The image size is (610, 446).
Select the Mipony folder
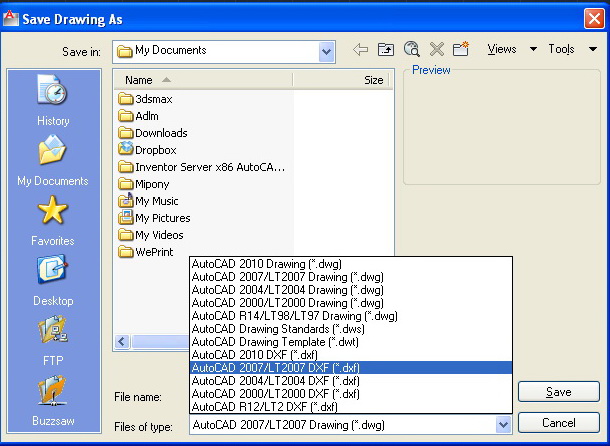[x=144, y=184]
